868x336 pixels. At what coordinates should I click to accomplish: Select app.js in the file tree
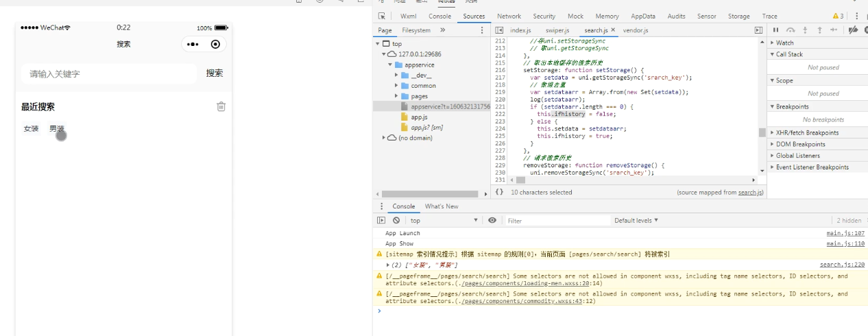click(x=420, y=117)
